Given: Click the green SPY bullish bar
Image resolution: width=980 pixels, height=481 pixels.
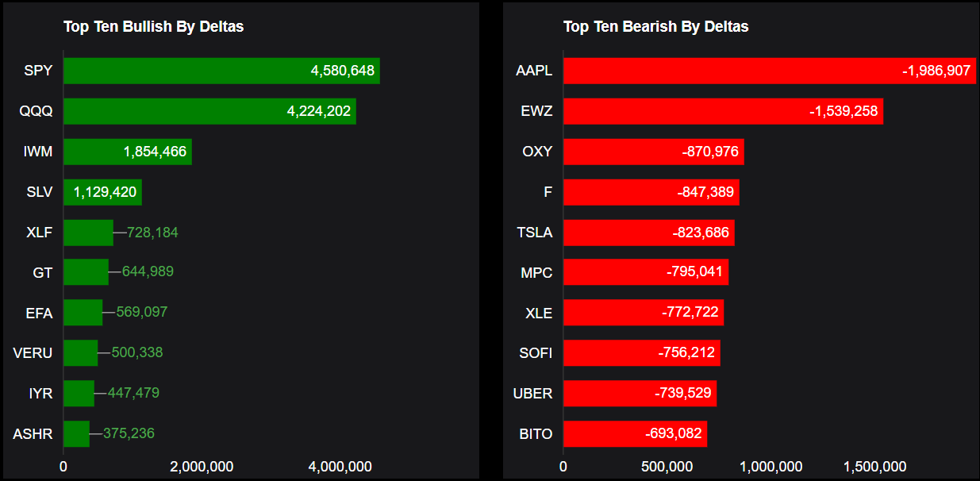Looking at the screenshot, I should [221, 71].
